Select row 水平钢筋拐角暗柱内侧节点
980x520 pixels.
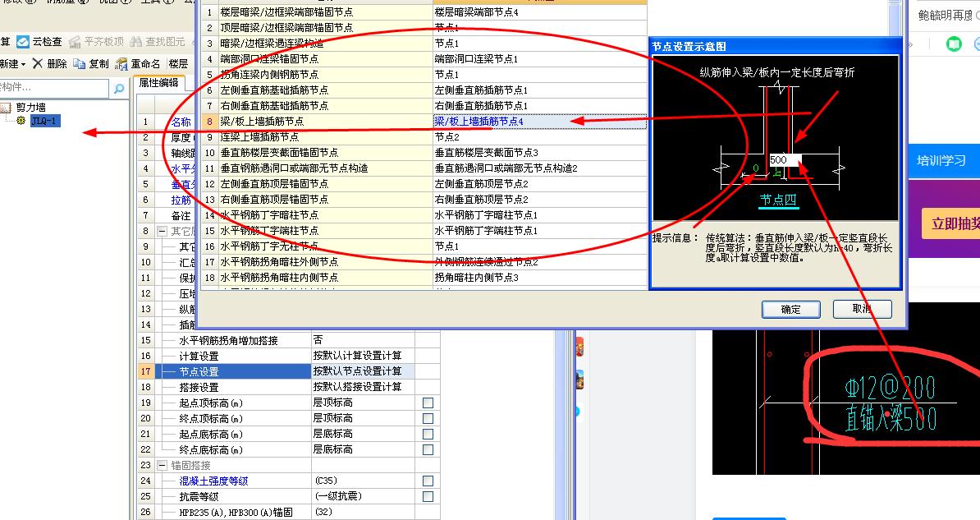(x=325, y=278)
